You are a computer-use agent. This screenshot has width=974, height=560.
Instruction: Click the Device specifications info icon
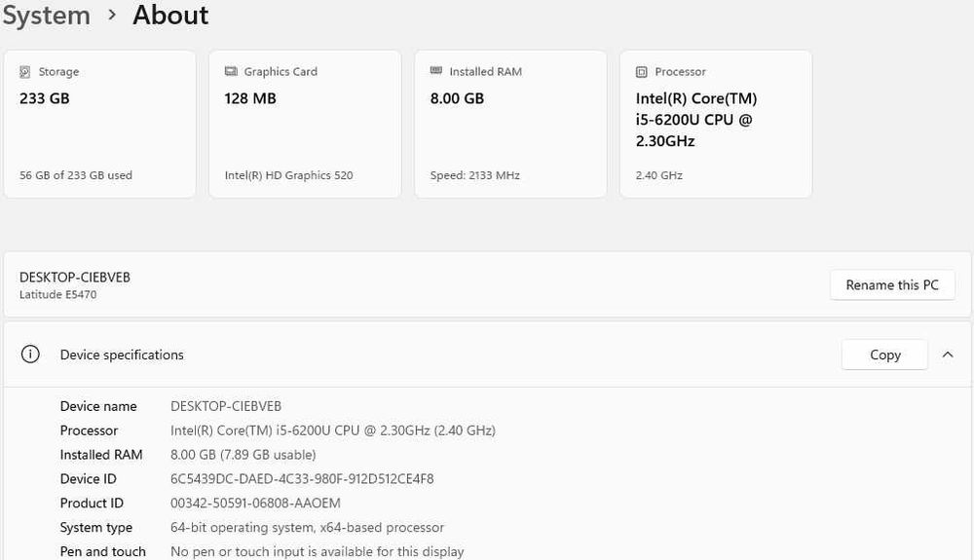[x=30, y=355]
